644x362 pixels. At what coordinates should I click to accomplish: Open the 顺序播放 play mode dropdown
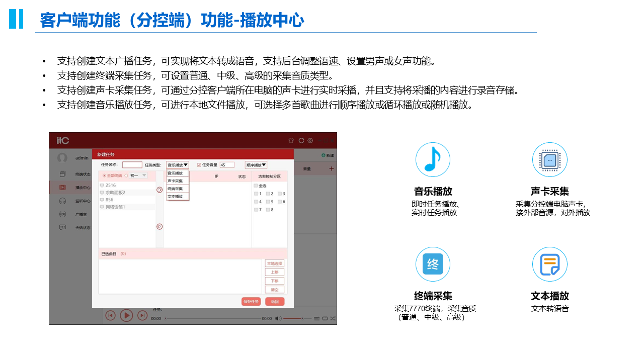(256, 165)
